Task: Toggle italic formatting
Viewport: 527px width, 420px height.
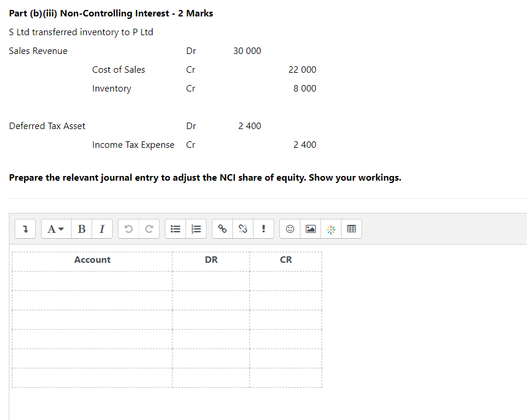Action: [102, 229]
